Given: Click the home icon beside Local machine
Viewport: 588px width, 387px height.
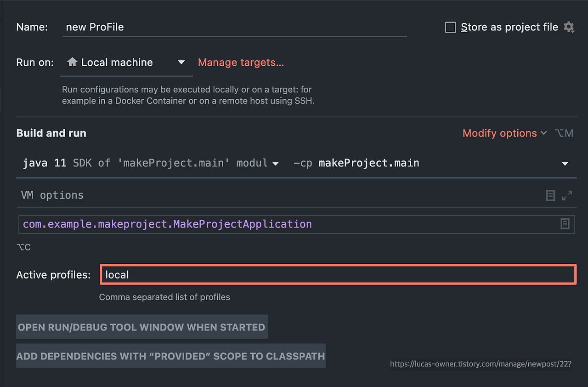Looking at the screenshot, I should (x=72, y=62).
